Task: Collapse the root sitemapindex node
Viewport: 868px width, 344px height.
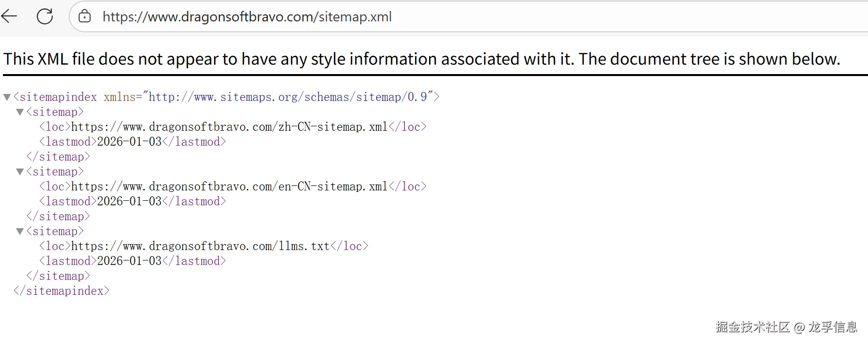Action: (x=7, y=97)
